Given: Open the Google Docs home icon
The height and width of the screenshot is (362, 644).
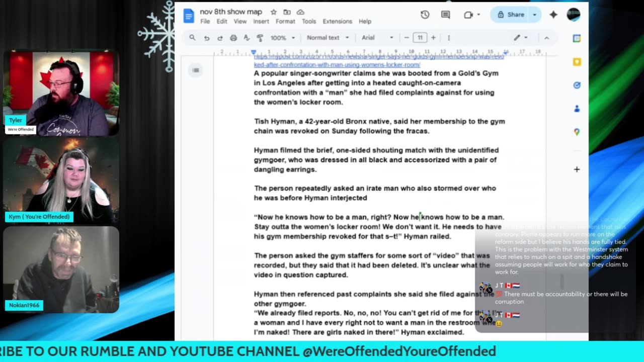Looking at the screenshot, I should click(189, 16).
